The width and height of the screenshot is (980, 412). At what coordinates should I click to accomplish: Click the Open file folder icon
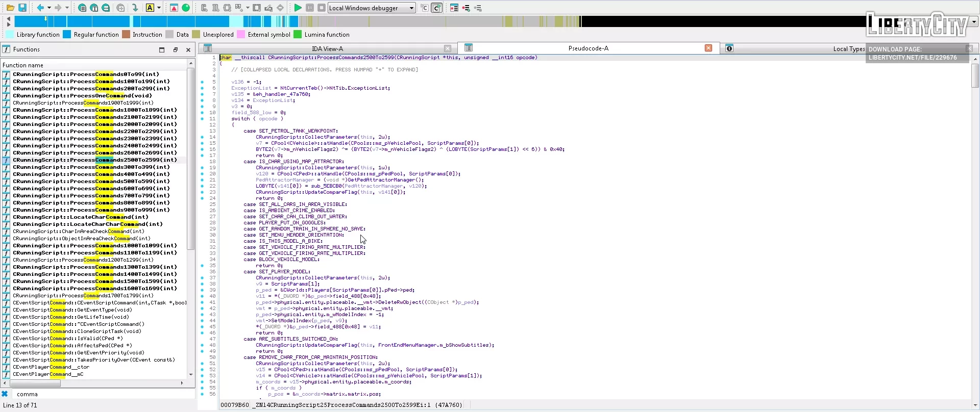pyautogui.click(x=10, y=8)
